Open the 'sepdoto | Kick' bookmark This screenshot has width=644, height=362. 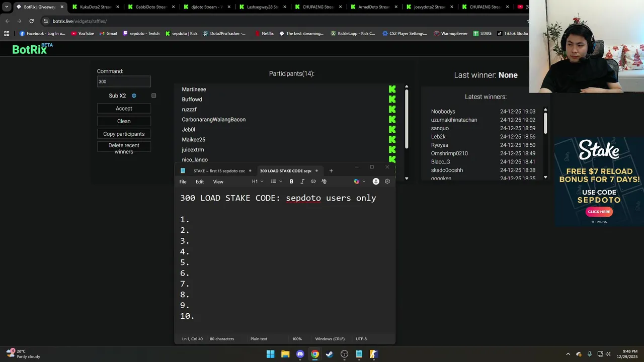point(182,34)
